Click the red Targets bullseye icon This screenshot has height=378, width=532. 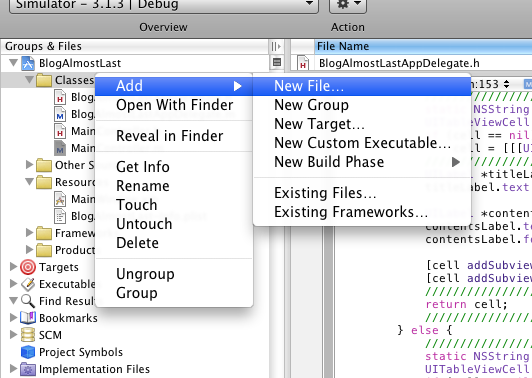28,267
